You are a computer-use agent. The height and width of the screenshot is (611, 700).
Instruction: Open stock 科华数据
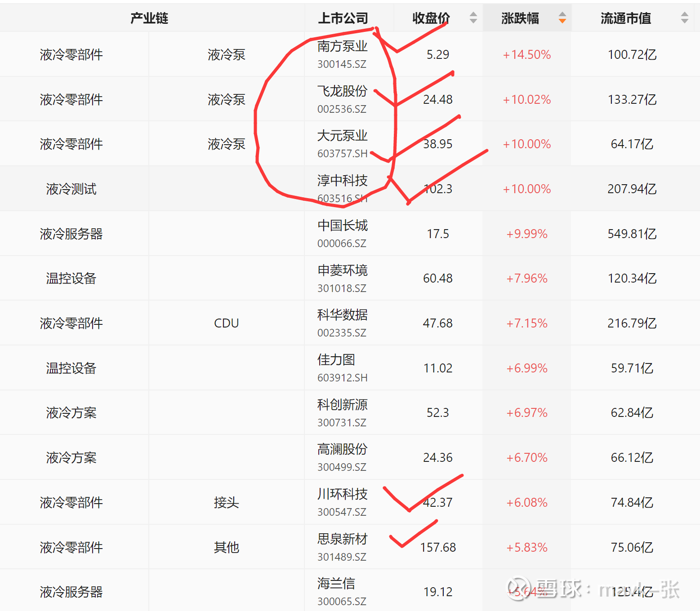pos(343,315)
